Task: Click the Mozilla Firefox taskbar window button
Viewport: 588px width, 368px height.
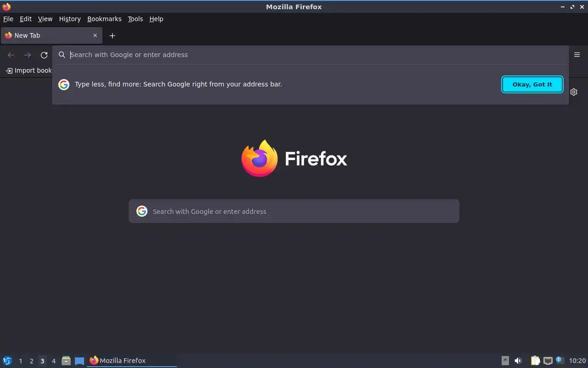Action: point(132,361)
